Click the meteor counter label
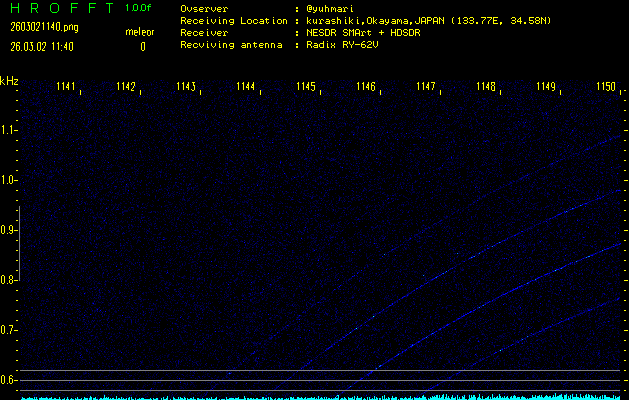Screen dimensions: 629x400 [140, 32]
